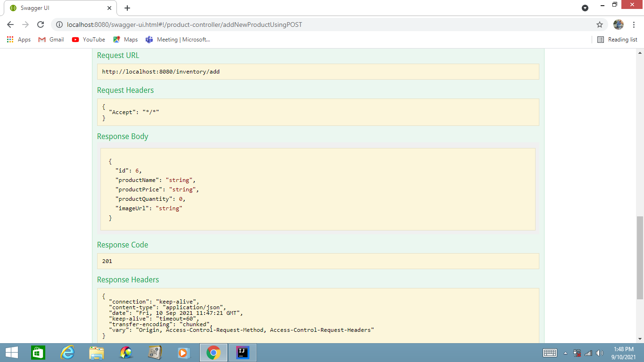The image size is (644, 362).
Task: Open File Explorer from the taskbar
Action: coord(97,352)
